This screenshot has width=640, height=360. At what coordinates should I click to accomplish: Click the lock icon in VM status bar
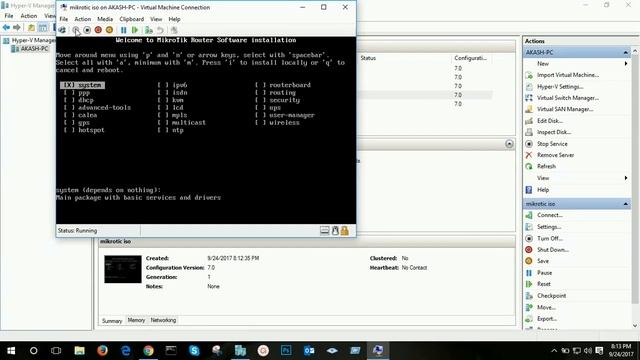(345, 231)
